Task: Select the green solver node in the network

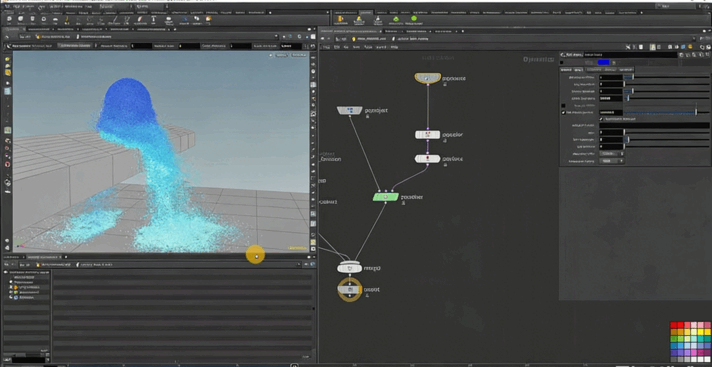Action: tap(386, 197)
